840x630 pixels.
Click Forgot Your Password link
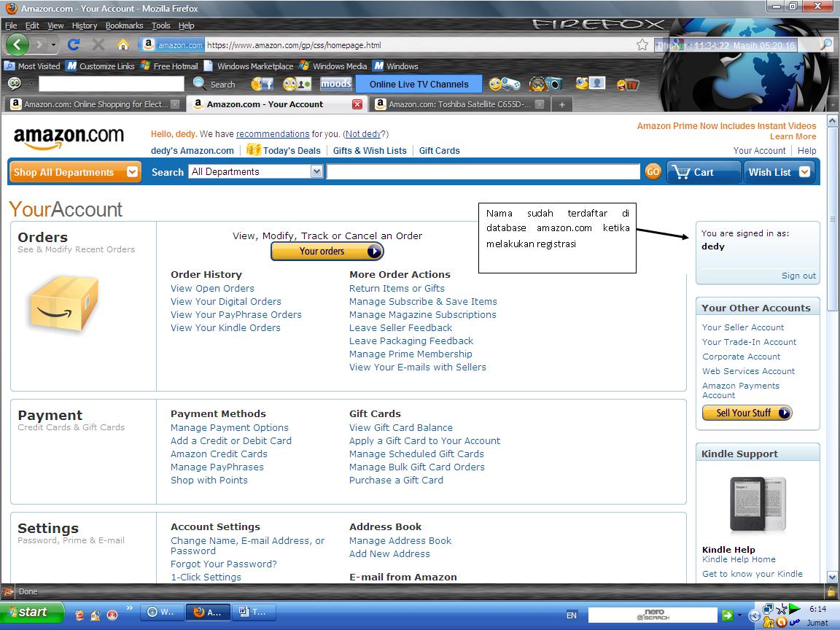click(x=223, y=564)
